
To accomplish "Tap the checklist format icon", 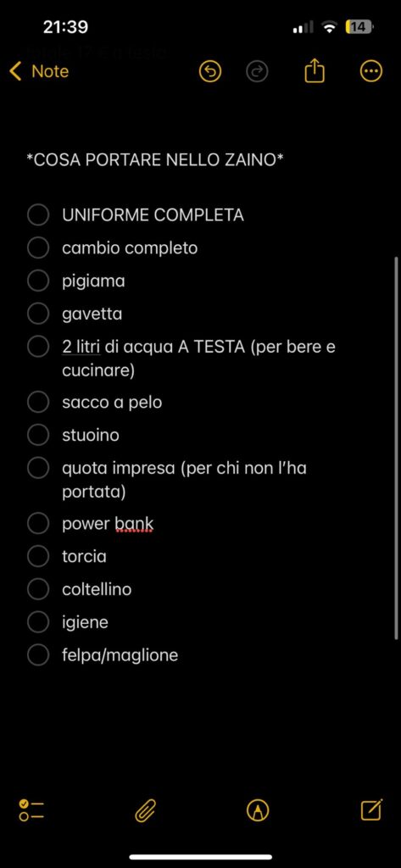I will coord(31,810).
